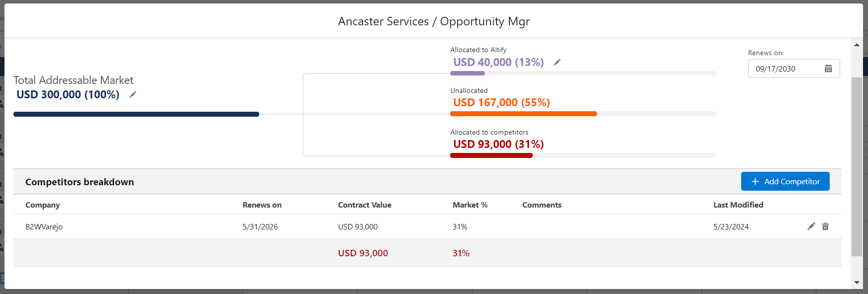Select the B2WVarejo company name
The image size is (868, 294).
(44, 226)
